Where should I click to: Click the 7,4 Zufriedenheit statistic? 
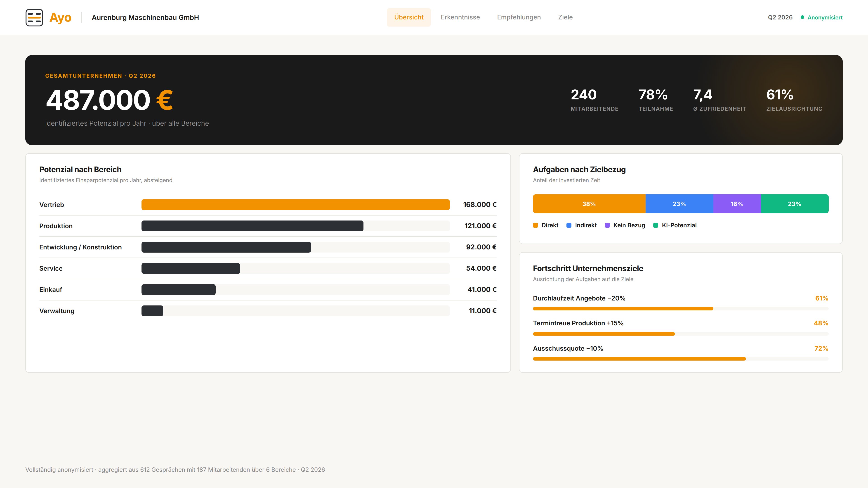[719, 100]
